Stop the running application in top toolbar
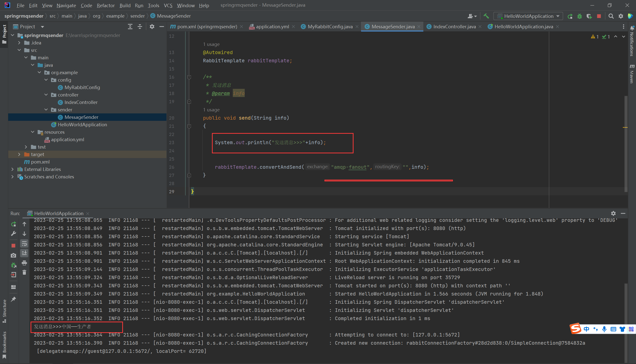636x364 pixels. pyautogui.click(x=599, y=16)
